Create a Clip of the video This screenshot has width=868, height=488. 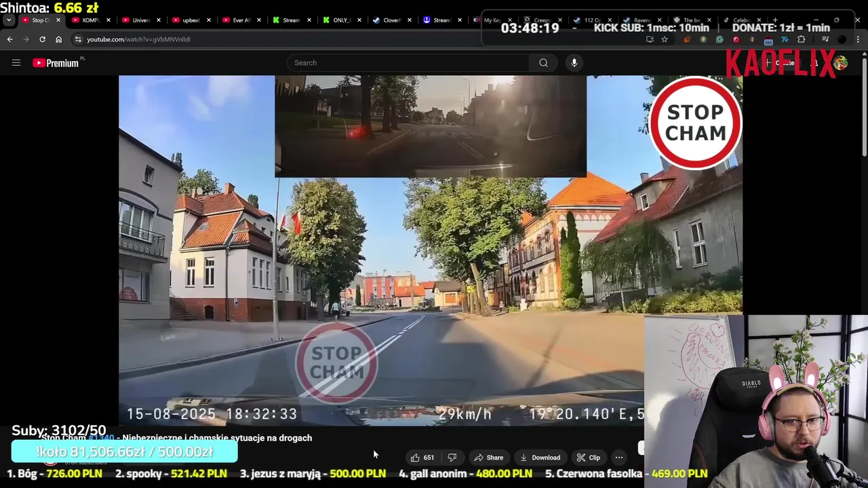click(589, 457)
